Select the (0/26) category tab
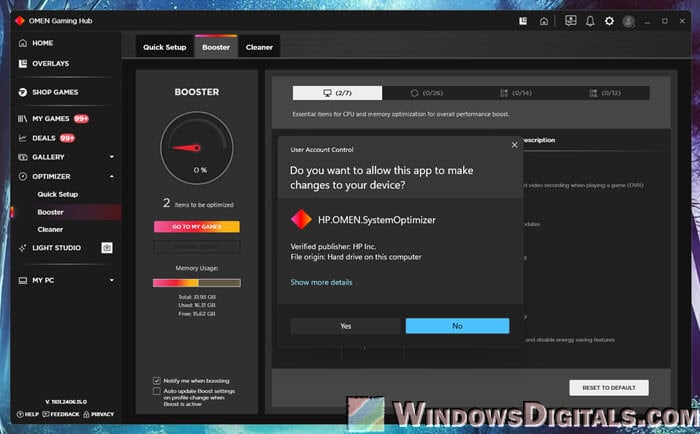 [x=427, y=93]
